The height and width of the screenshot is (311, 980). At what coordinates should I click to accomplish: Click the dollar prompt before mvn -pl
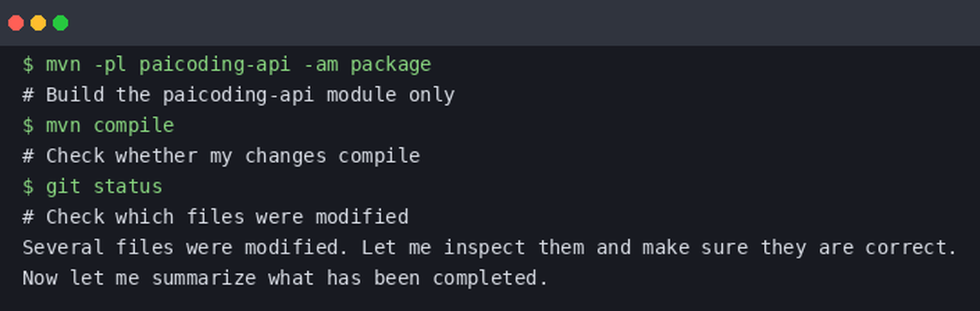coord(28,65)
